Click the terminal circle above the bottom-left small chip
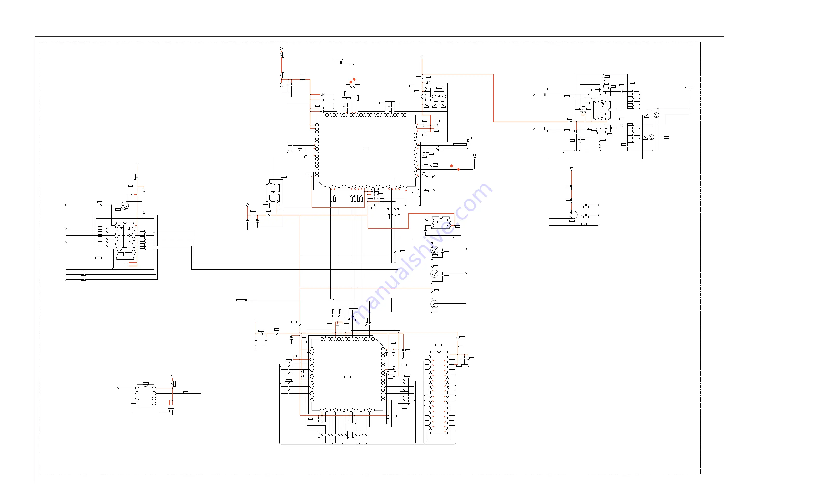The width and height of the screenshot is (840, 504). [x=172, y=376]
